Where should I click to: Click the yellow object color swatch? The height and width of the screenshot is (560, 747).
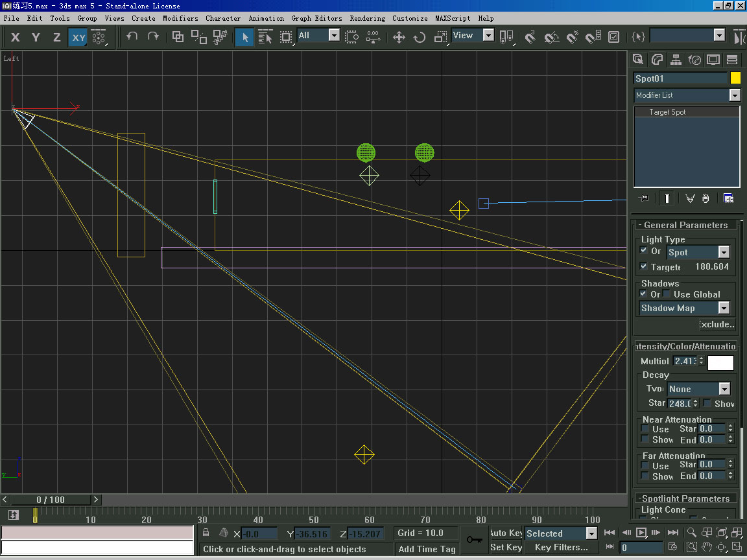[735, 78]
